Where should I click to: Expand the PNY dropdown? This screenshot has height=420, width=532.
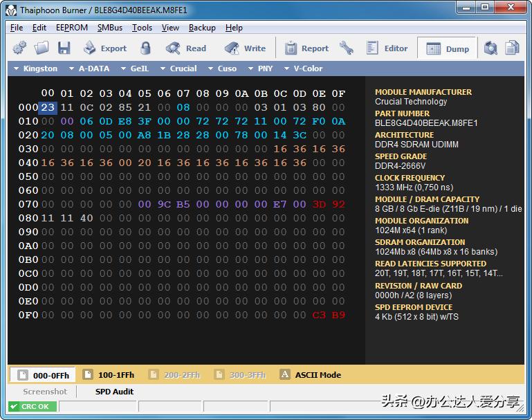click(x=261, y=69)
